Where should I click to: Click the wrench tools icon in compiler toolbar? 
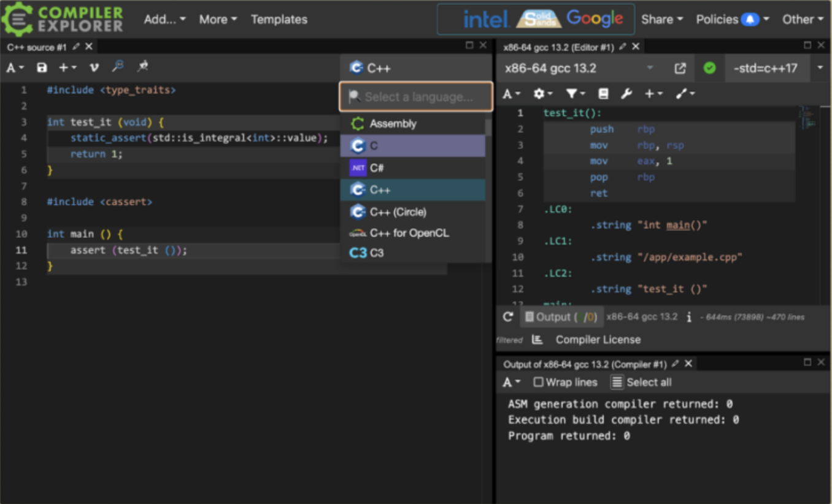[626, 94]
